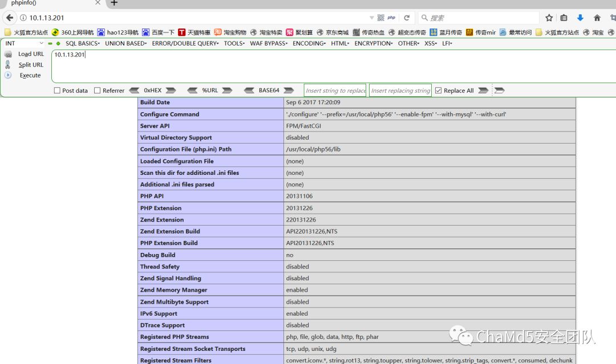Open the QR code icon in address bar

click(x=380, y=18)
